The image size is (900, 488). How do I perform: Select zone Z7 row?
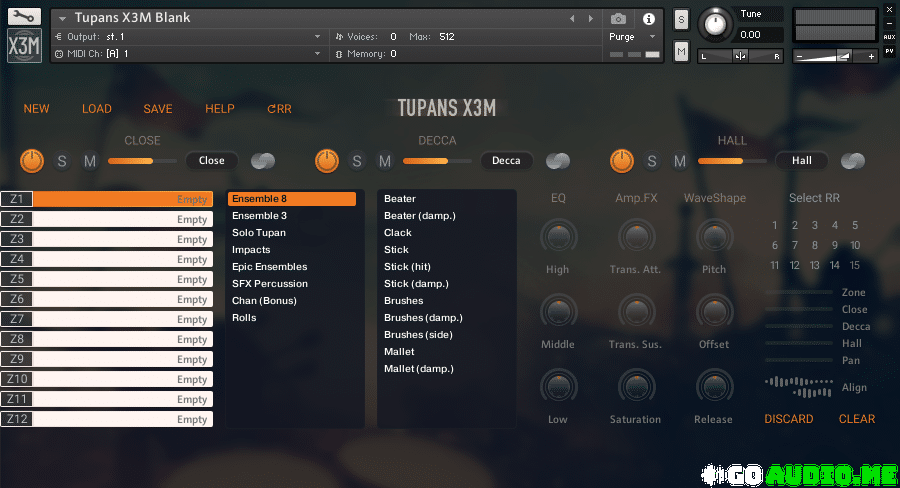(x=107, y=319)
